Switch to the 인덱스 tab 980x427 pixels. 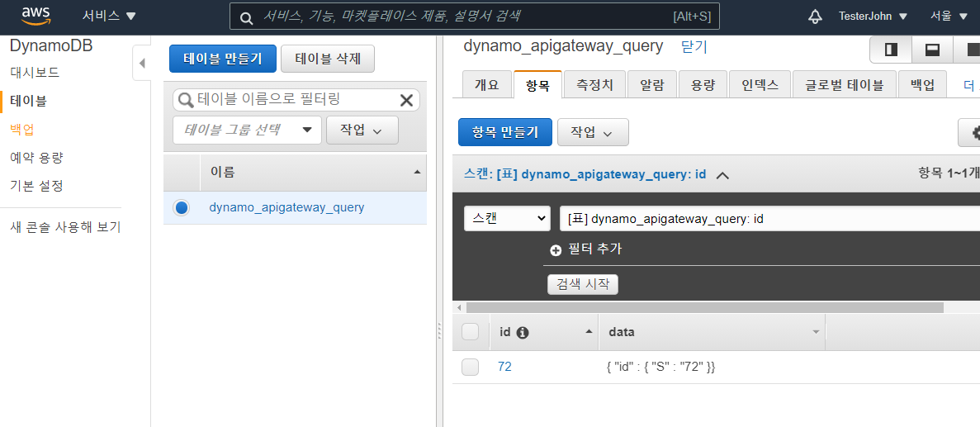[760, 85]
